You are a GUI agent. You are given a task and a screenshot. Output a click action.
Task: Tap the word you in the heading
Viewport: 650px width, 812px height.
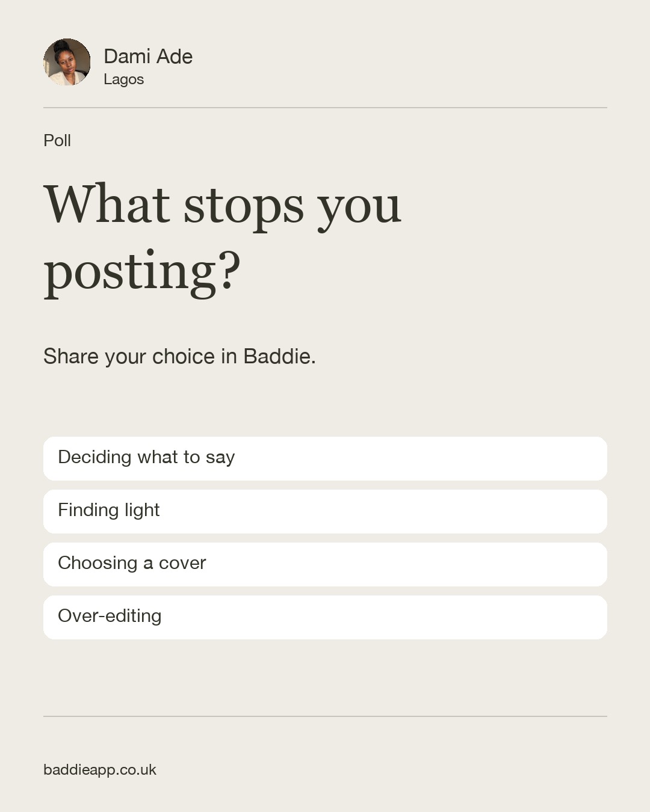coord(359,208)
